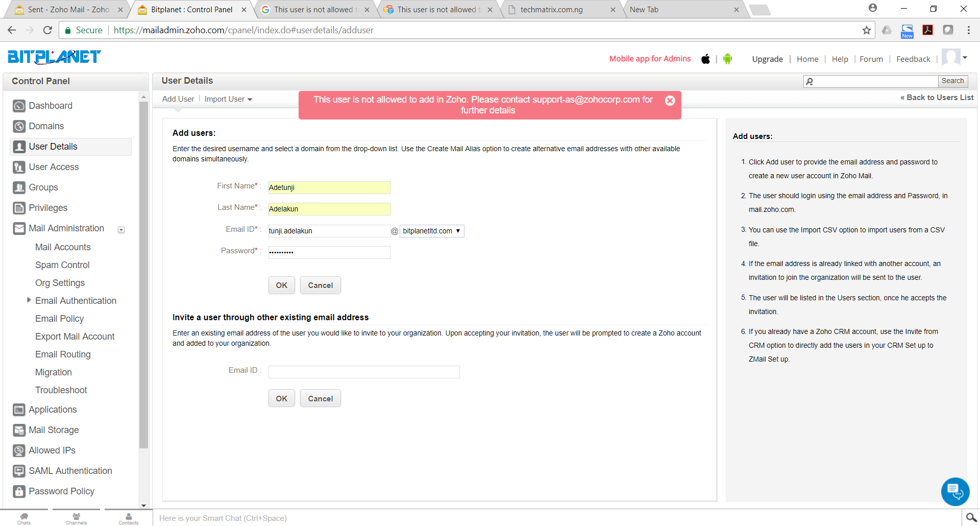Click the User Details person icon
The width and height of the screenshot is (980, 526).
click(19, 147)
